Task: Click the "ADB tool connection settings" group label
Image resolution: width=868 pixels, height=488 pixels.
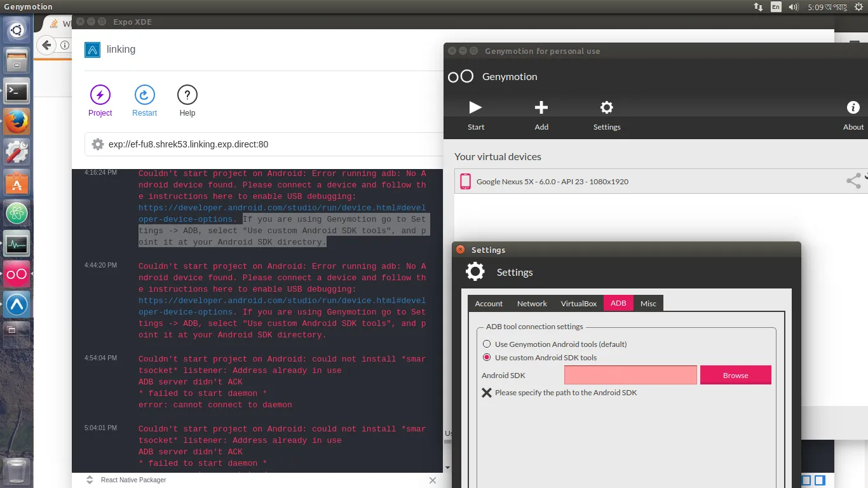Action: [x=534, y=327]
